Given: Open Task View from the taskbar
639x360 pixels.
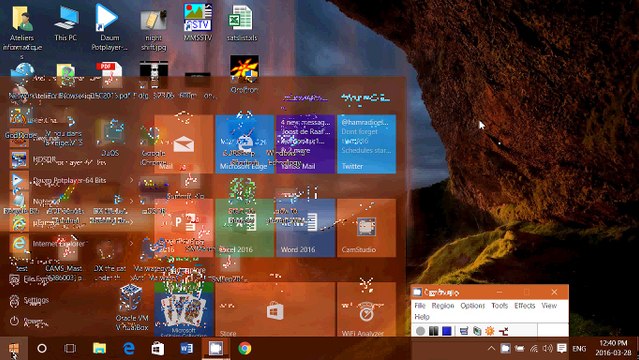Looking at the screenshot, I should [70, 349].
